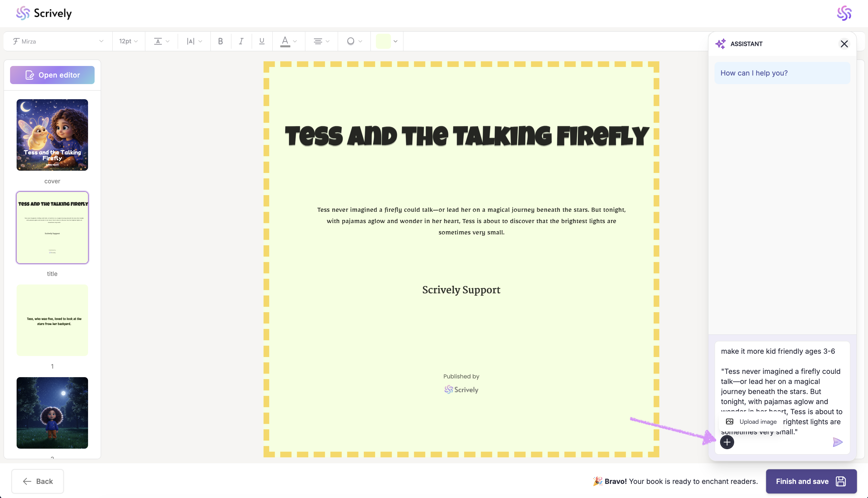Select the Upload image menu option
Image resolution: width=868 pixels, height=498 pixels.
click(752, 422)
